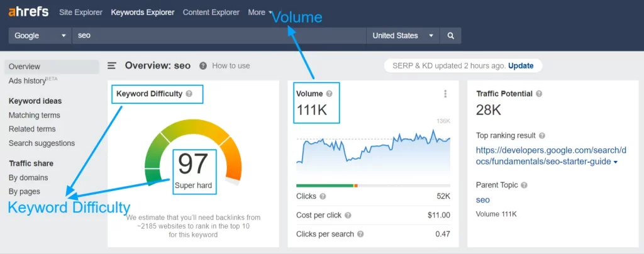
Task: Open Traffic share By domains
Action: tap(28, 178)
